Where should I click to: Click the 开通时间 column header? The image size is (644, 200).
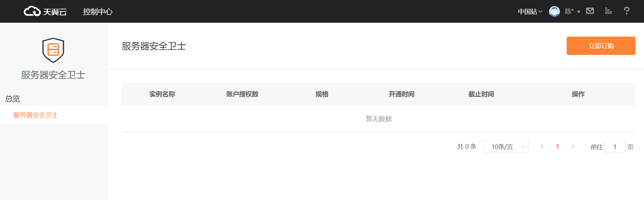[x=402, y=94]
